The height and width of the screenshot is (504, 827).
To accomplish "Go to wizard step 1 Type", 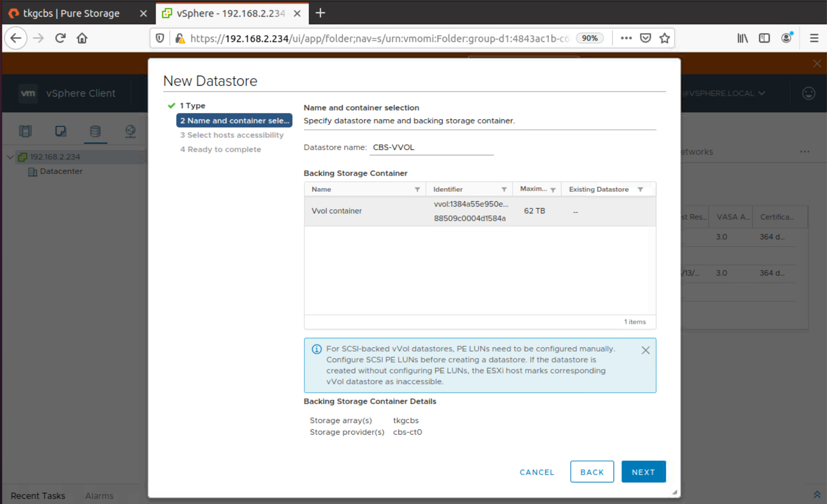I will point(192,106).
